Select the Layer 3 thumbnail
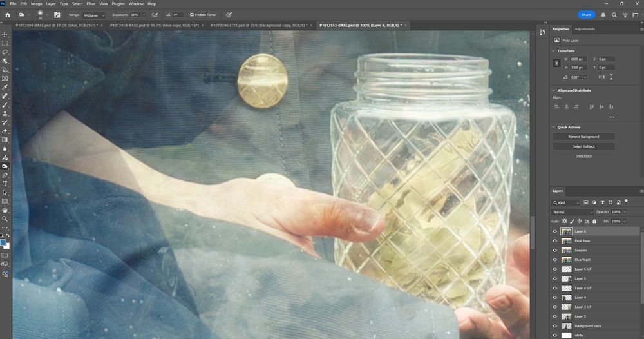This screenshot has width=644, height=339. (x=566, y=316)
